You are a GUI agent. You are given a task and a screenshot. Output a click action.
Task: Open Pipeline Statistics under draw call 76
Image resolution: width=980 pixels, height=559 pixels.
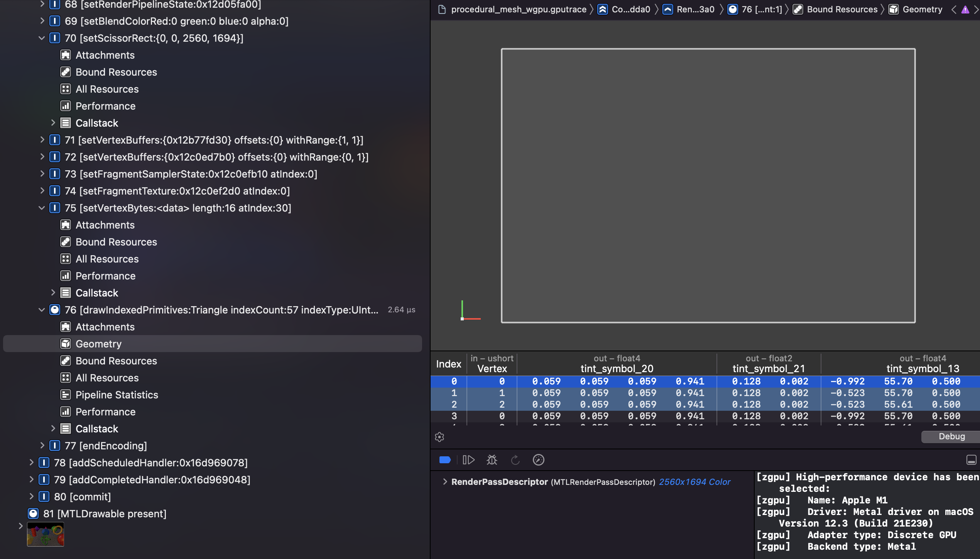tap(117, 395)
